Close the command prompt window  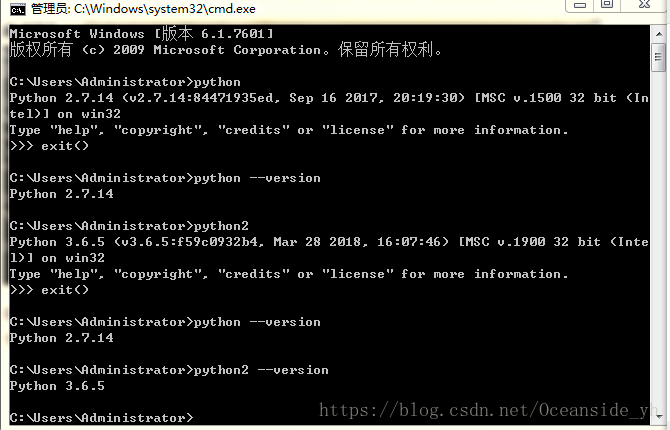coord(644,5)
